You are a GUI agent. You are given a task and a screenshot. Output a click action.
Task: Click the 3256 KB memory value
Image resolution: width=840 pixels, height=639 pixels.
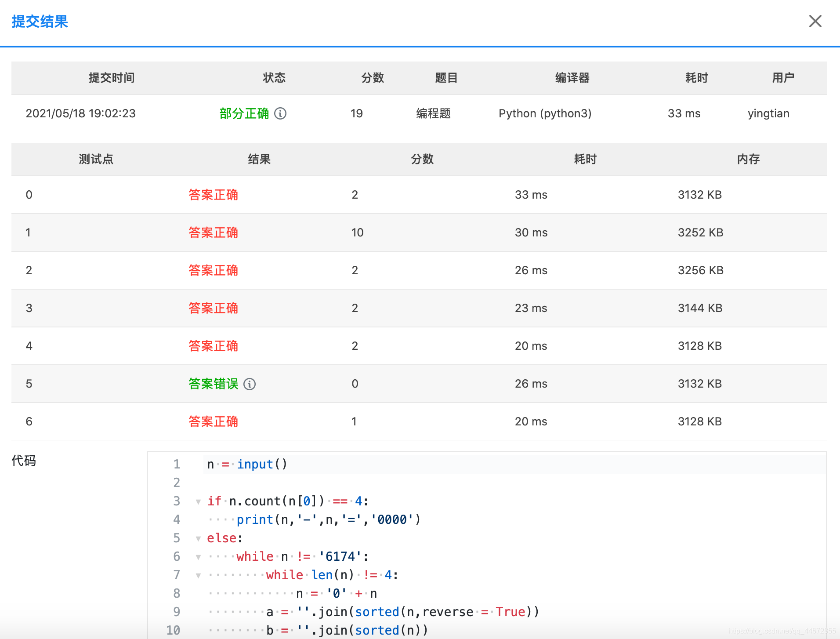tap(700, 270)
